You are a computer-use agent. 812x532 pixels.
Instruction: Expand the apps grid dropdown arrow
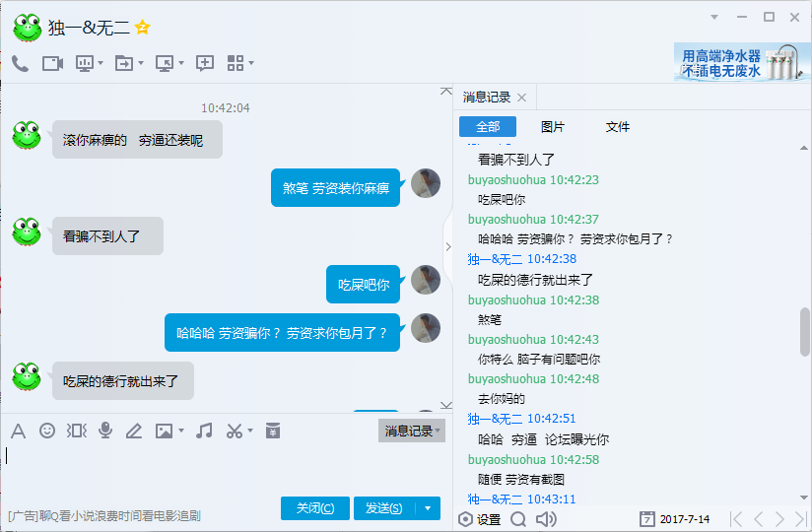[x=251, y=63]
